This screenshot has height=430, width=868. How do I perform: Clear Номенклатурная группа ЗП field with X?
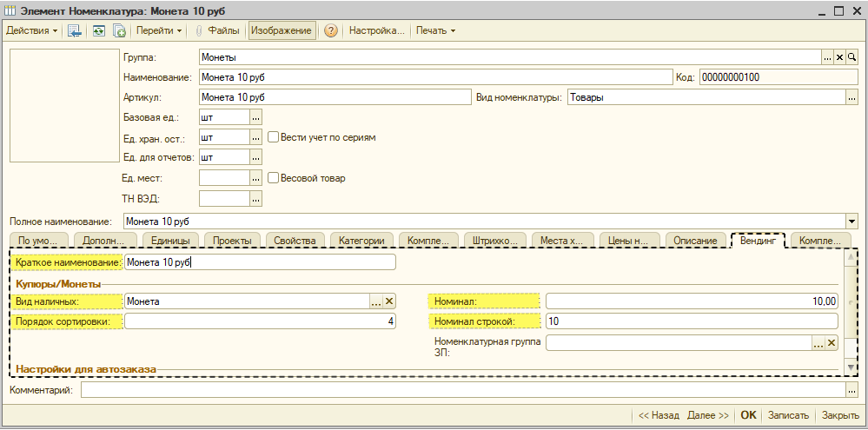(x=832, y=343)
